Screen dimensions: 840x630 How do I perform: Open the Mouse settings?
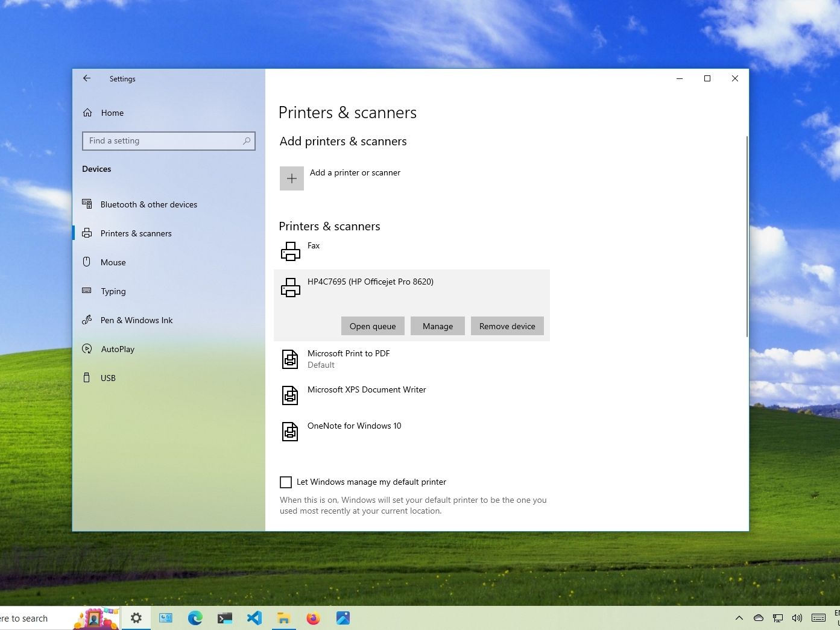(x=113, y=262)
